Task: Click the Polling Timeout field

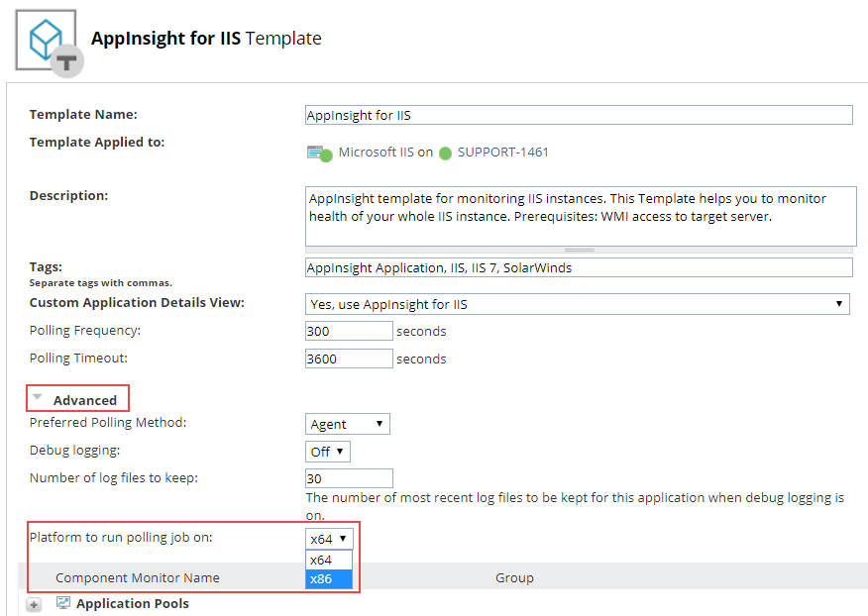Action: [349, 359]
